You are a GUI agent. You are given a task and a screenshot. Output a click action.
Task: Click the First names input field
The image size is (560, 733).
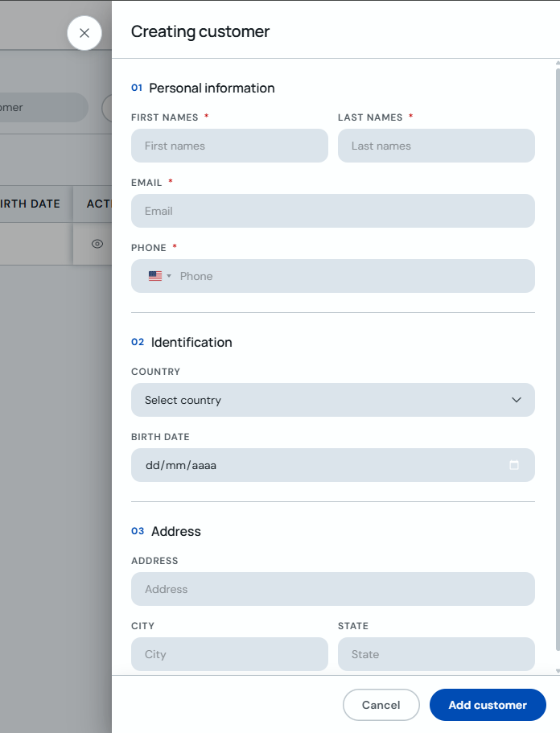[229, 146]
